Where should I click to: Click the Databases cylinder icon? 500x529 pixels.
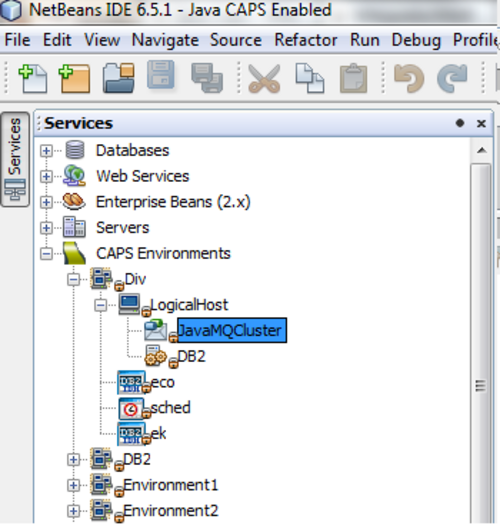(75, 150)
